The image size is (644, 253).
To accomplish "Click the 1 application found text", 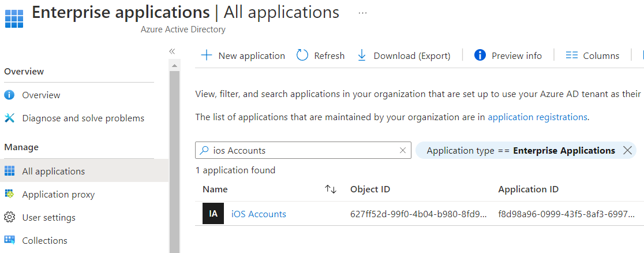I will (x=235, y=170).
